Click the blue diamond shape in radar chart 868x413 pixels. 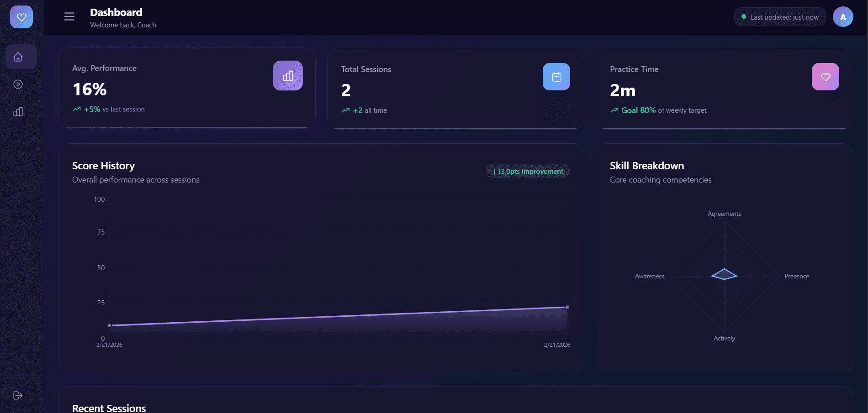724,274
